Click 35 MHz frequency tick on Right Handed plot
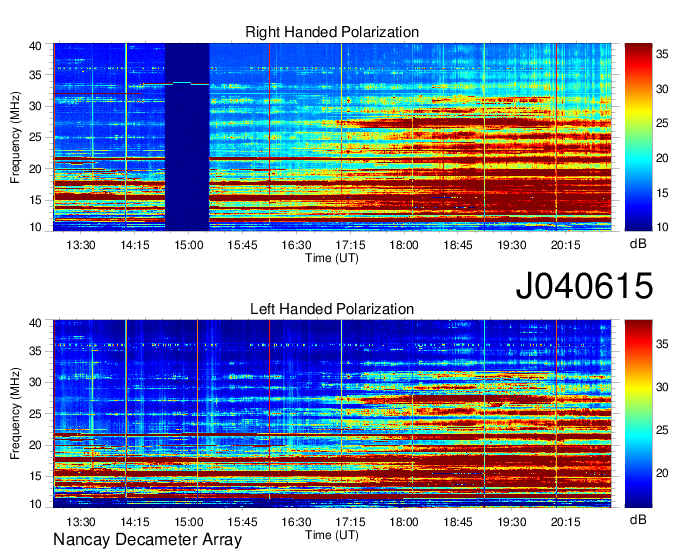The width and height of the screenshot is (680, 552). click(x=35, y=75)
